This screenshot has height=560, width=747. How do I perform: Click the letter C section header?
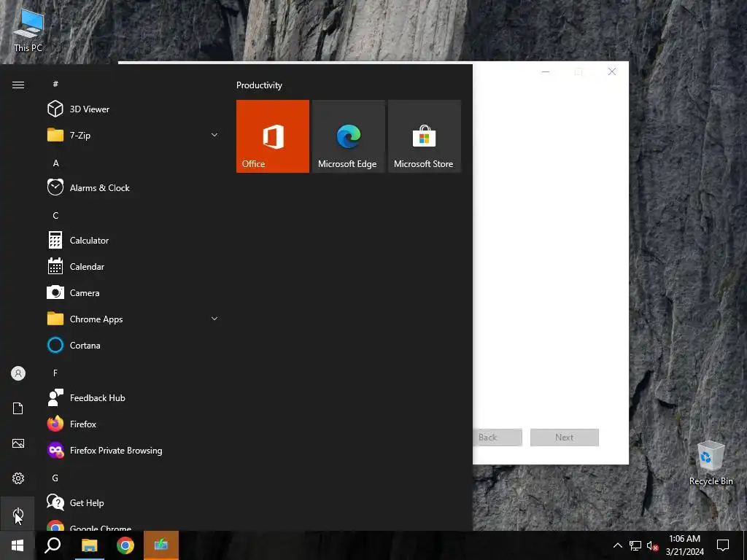pyautogui.click(x=55, y=216)
